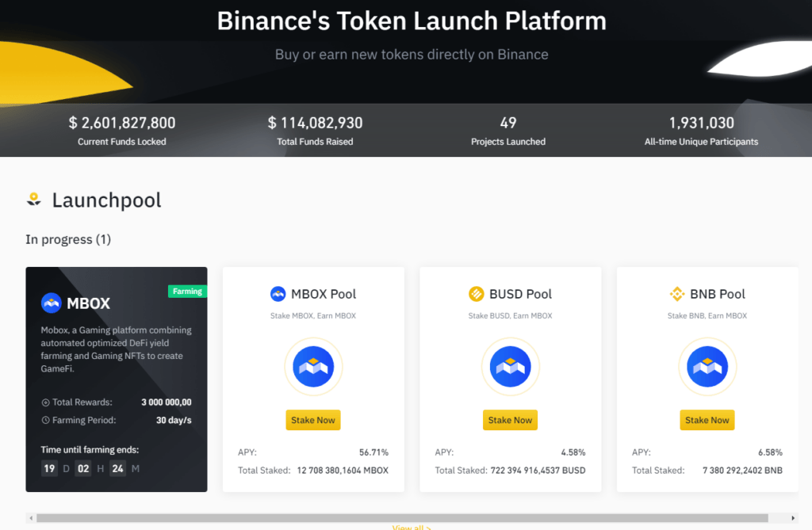The height and width of the screenshot is (530, 812).
Task: Open the MBOX Pool title
Action: (x=324, y=294)
